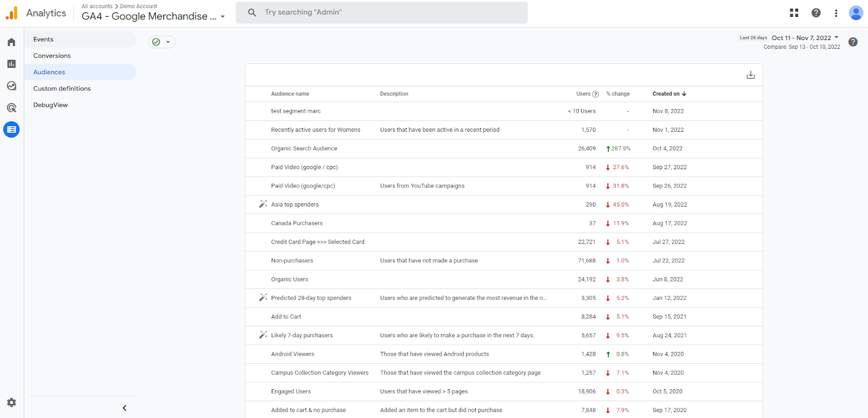Focus the search box 'Try searching Admin'
This screenshot has width=868, height=418.
tap(381, 12)
